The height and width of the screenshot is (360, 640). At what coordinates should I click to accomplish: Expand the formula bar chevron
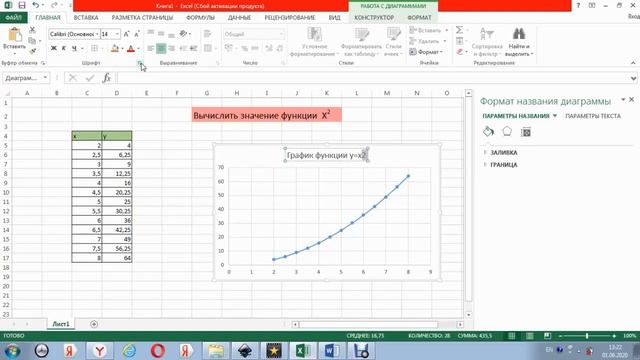[x=633, y=78]
